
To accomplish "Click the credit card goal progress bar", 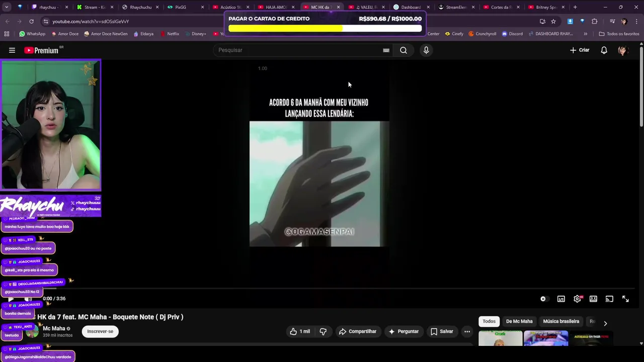I will click(325, 29).
